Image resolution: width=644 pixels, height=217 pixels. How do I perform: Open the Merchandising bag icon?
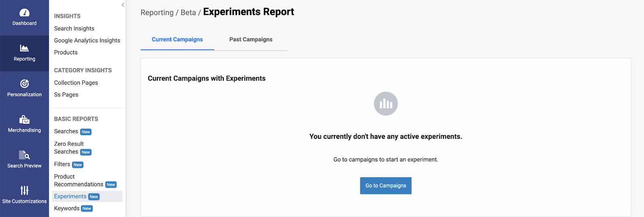(x=24, y=119)
